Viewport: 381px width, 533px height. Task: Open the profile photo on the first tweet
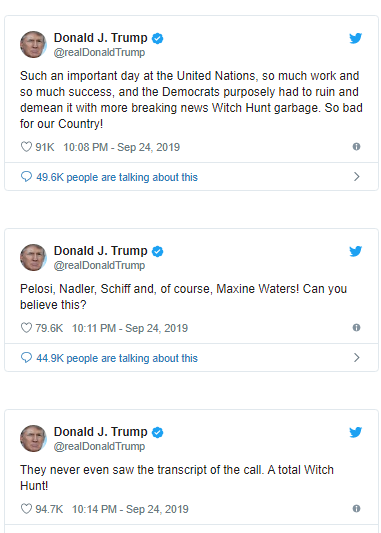(33, 45)
